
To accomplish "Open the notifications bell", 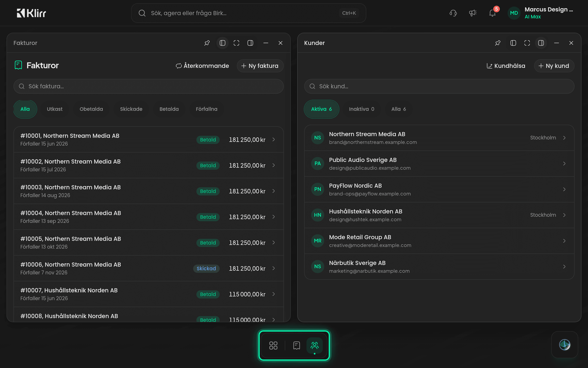I will click(492, 13).
